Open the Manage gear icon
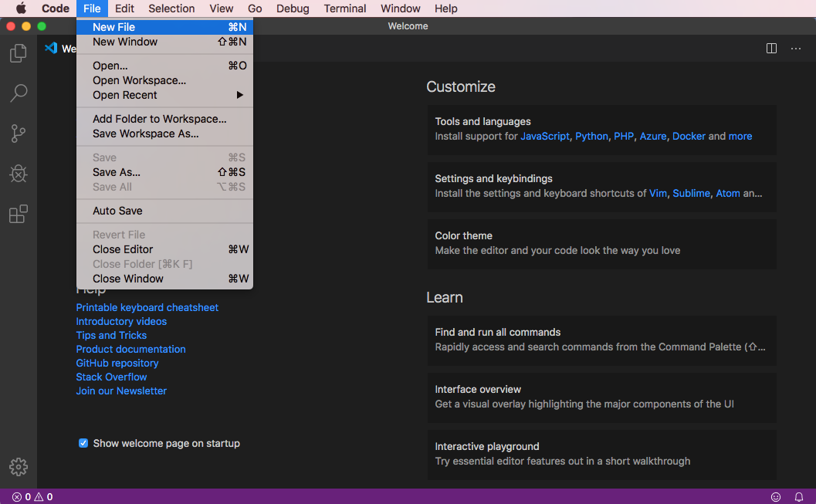Image resolution: width=816 pixels, height=504 pixels. pos(19,467)
